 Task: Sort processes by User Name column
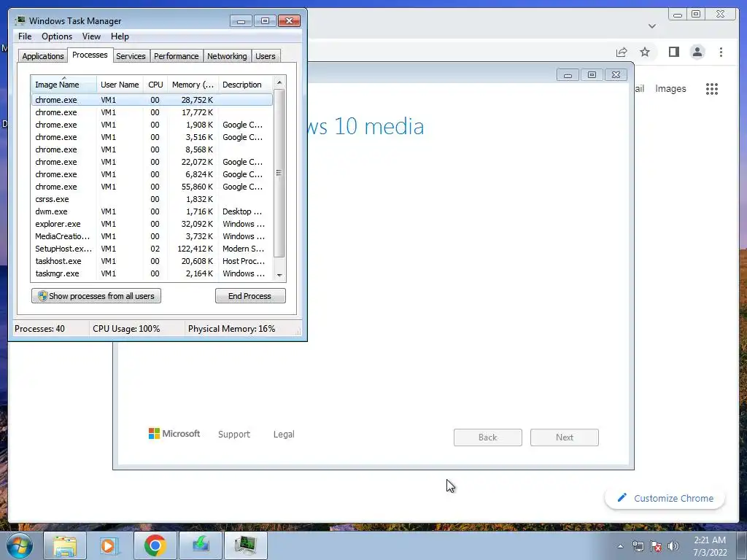click(x=120, y=85)
